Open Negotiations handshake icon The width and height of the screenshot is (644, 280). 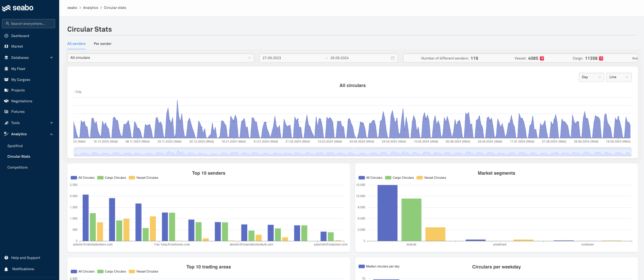click(6, 101)
